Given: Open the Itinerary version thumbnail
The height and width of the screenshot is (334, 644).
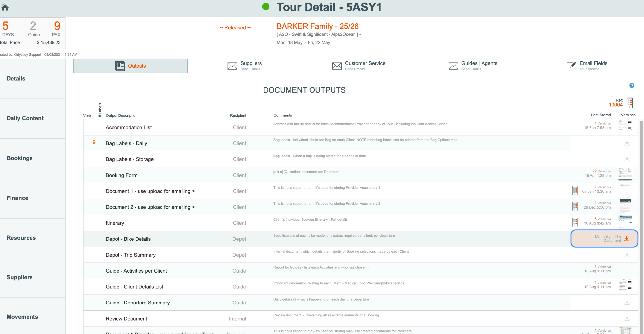Looking at the screenshot, I should pyautogui.click(x=625, y=222).
